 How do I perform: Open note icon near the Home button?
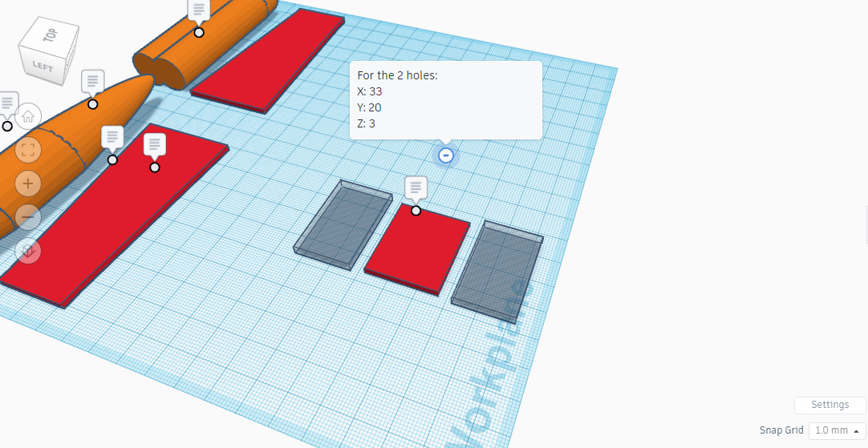[7, 104]
